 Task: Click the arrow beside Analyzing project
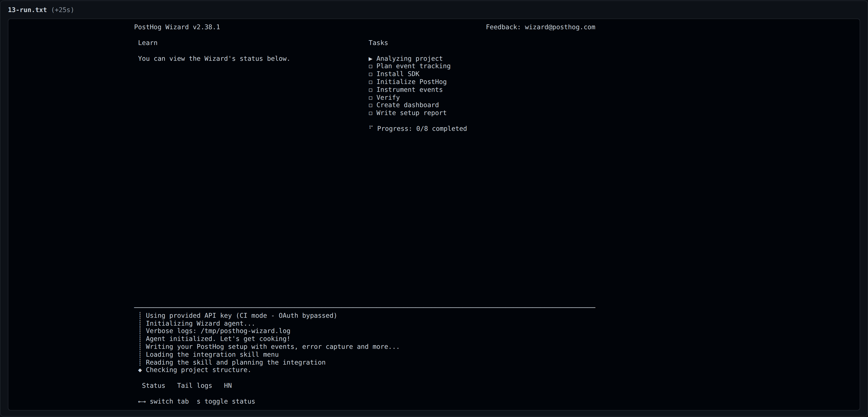(371, 59)
